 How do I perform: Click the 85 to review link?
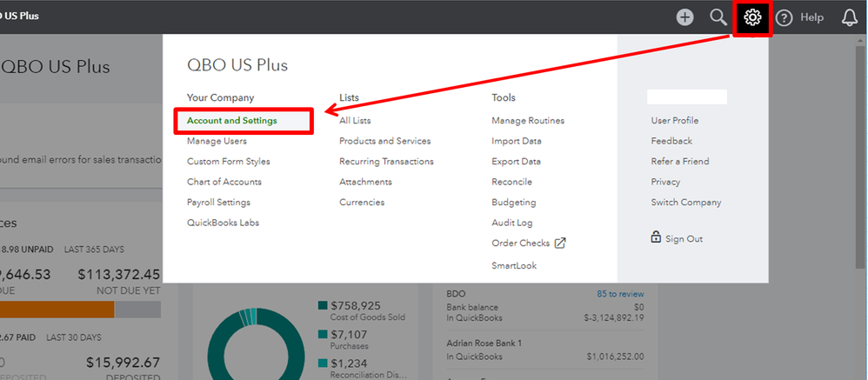tap(619, 294)
